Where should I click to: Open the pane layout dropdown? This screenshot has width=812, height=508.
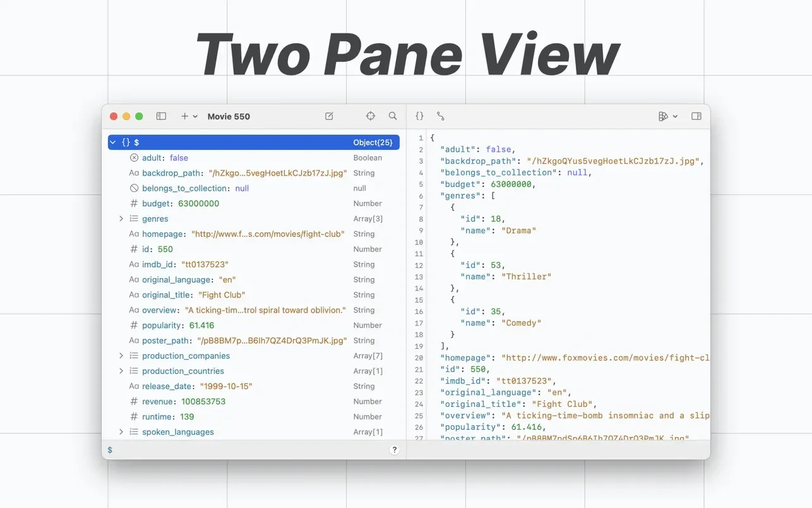tap(667, 116)
